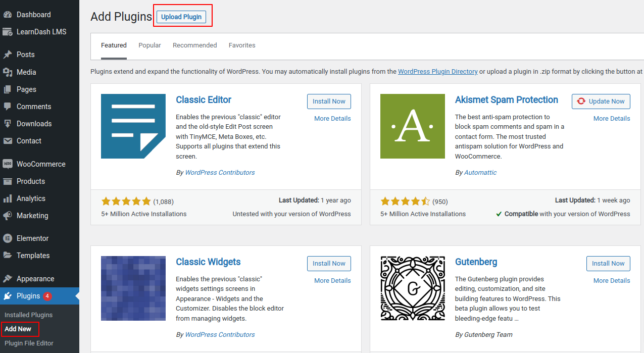Image resolution: width=644 pixels, height=353 pixels.
Task: Open the WooCommerce icon in sidebar
Action: pyautogui.click(x=8, y=164)
